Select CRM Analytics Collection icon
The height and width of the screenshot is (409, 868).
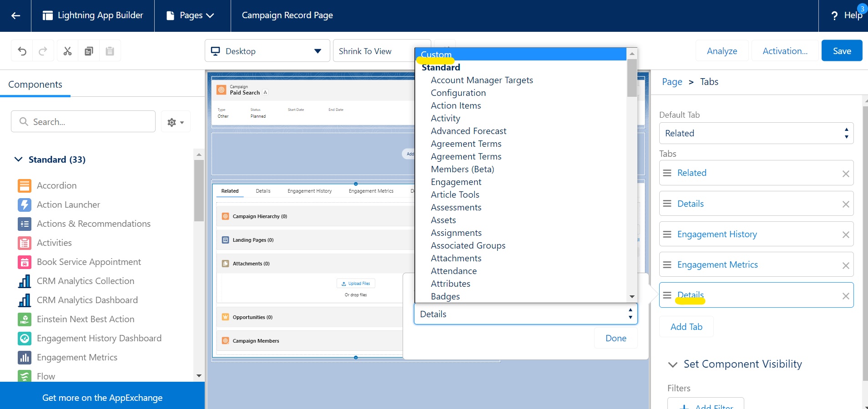(25, 281)
